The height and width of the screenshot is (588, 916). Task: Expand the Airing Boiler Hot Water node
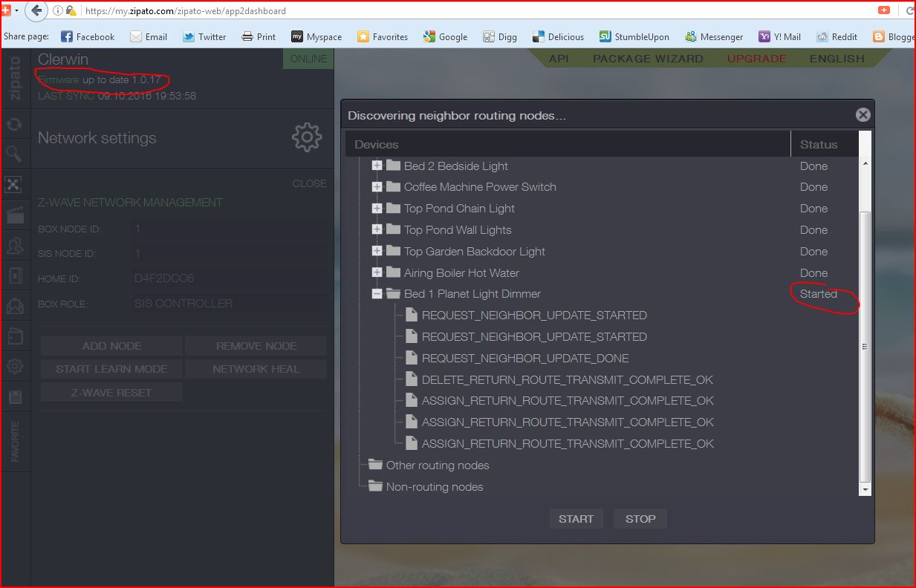377,272
